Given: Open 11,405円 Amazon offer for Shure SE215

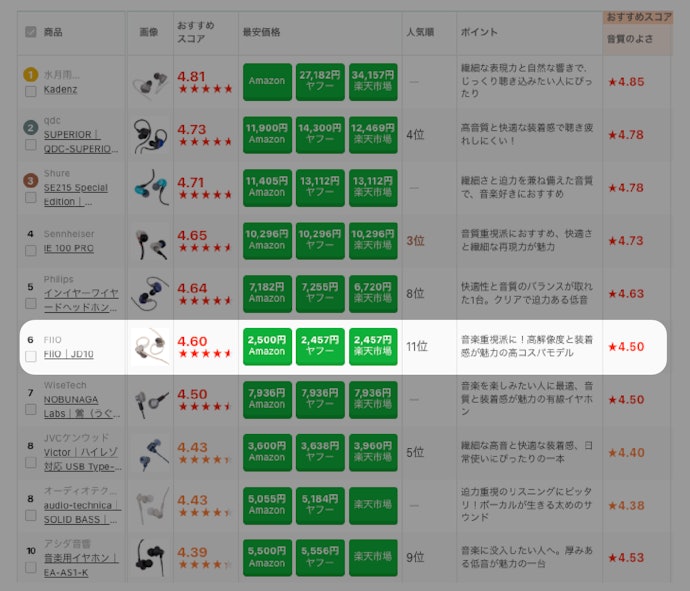Looking at the screenshot, I should click(x=267, y=188).
